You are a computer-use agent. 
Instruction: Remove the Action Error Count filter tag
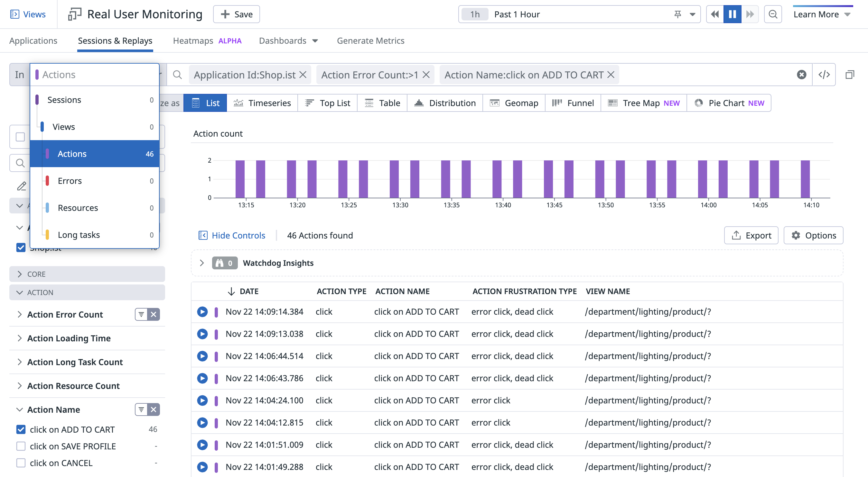(x=426, y=74)
